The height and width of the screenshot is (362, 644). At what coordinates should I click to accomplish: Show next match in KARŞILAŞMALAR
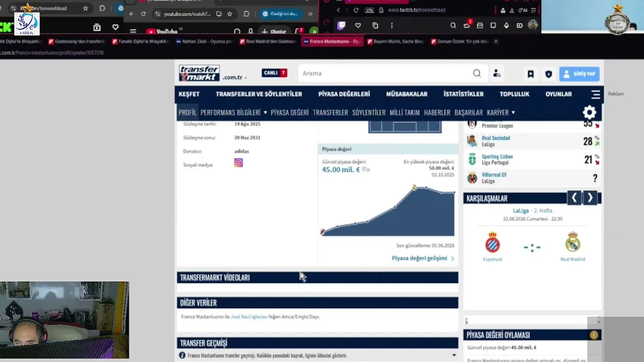590,198
